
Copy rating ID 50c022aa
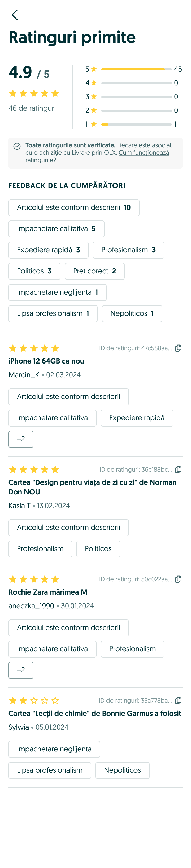pyautogui.click(x=179, y=579)
